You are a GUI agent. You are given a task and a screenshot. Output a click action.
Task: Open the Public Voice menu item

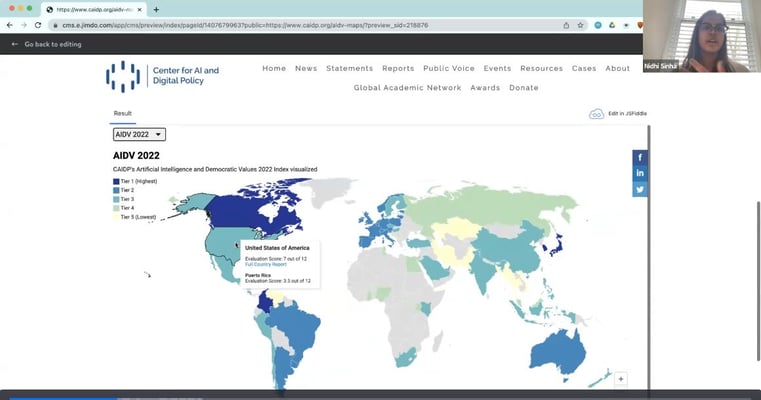click(x=448, y=69)
